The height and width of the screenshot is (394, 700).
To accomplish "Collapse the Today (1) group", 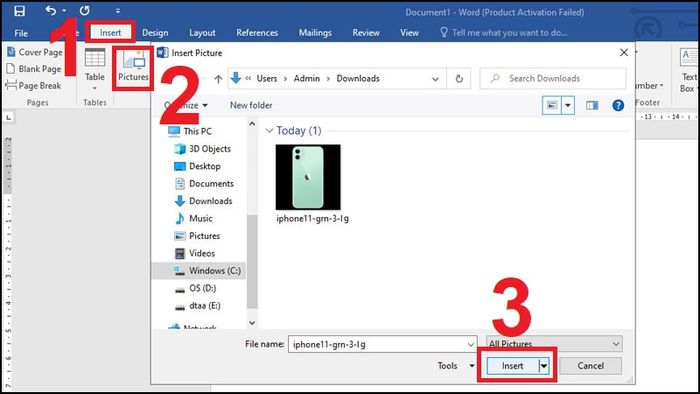I will pyautogui.click(x=269, y=131).
